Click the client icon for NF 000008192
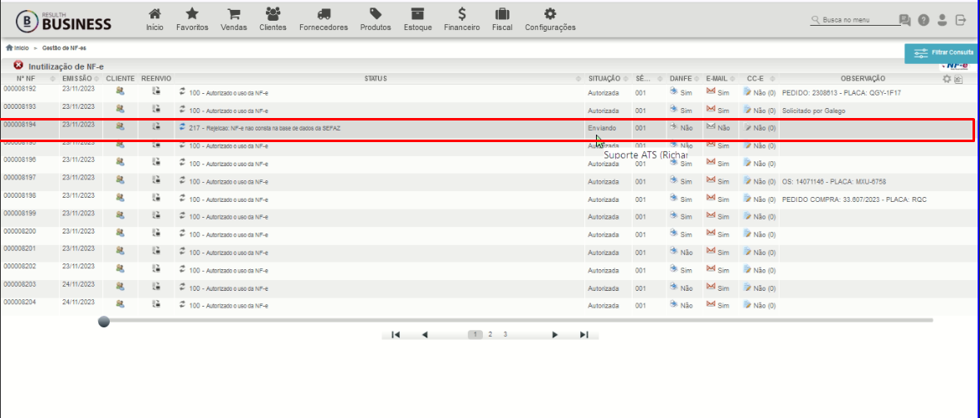 point(120,91)
